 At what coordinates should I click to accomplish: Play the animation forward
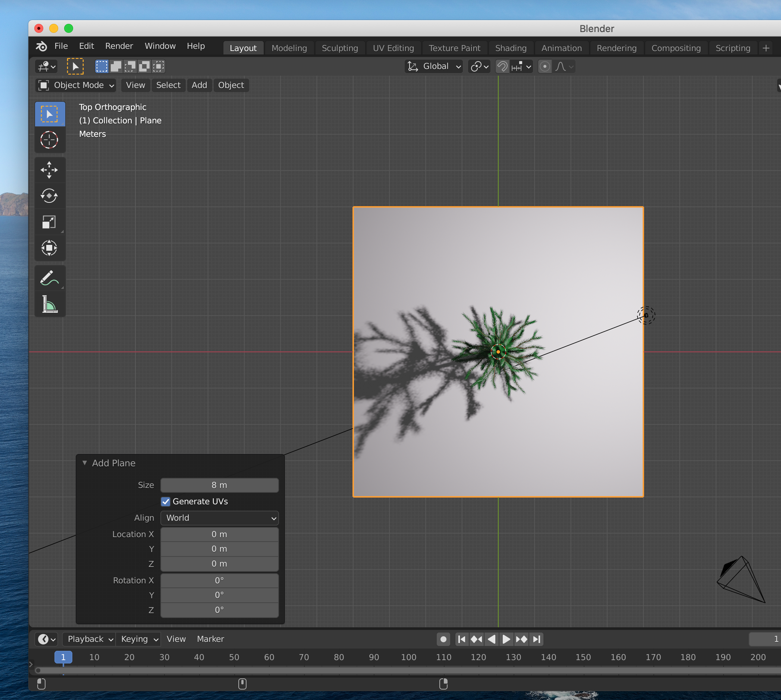click(x=506, y=639)
